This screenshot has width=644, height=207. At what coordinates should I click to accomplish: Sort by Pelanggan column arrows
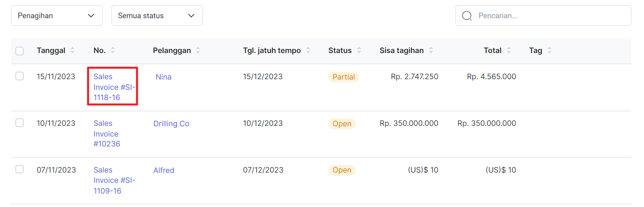coord(198,50)
